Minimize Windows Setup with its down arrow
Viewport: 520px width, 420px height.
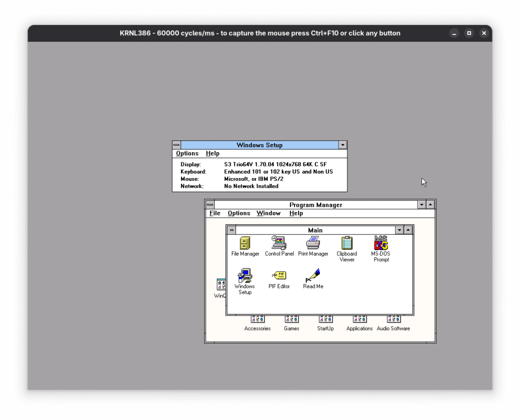pyautogui.click(x=343, y=145)
